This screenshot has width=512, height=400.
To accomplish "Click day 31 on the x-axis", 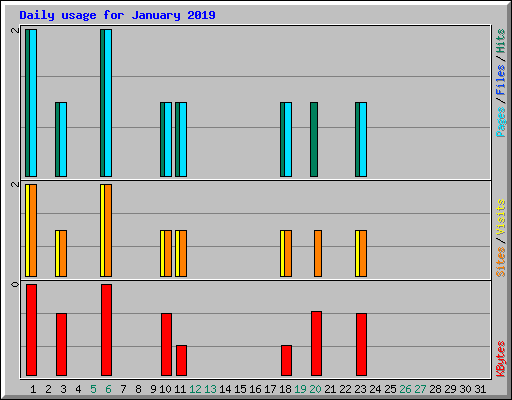I will coord(480,389).
